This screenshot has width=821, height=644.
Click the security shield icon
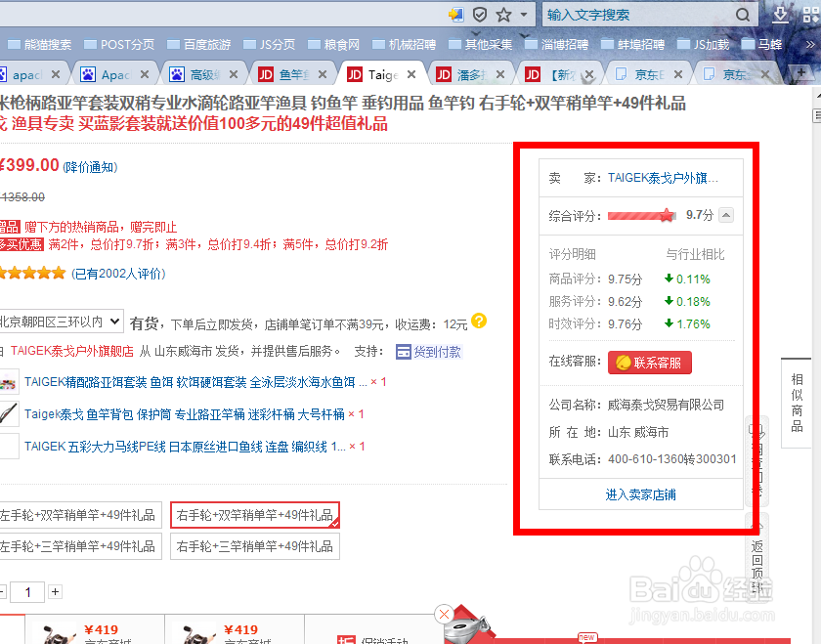(480, 15)
